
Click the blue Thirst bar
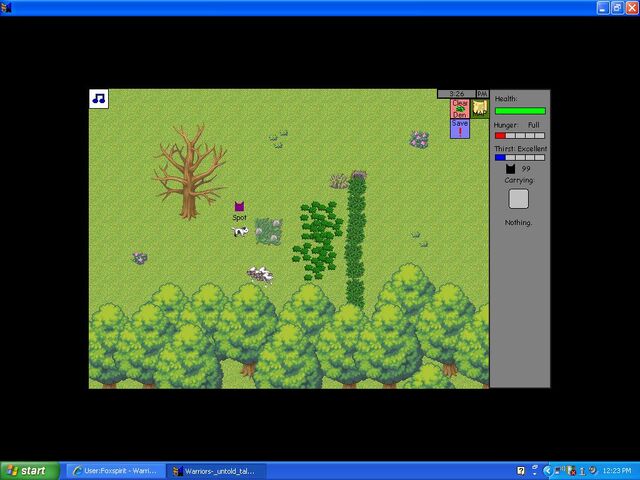point(520,158)
